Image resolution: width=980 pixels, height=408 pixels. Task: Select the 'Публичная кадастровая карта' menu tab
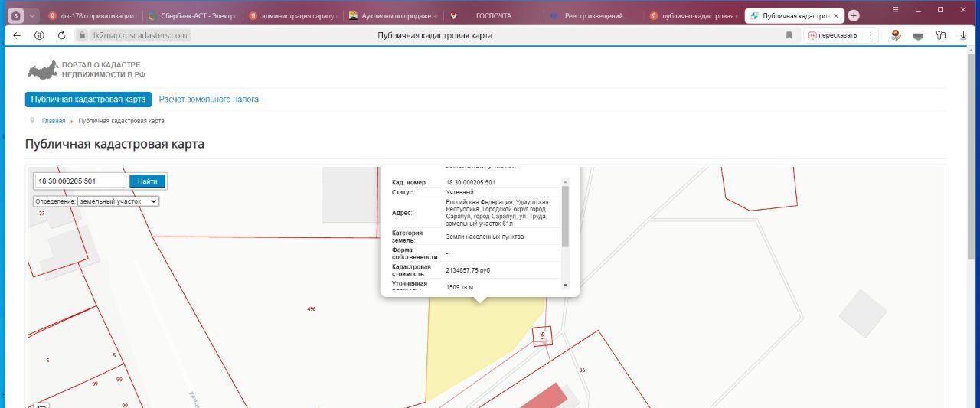(88, 100)
